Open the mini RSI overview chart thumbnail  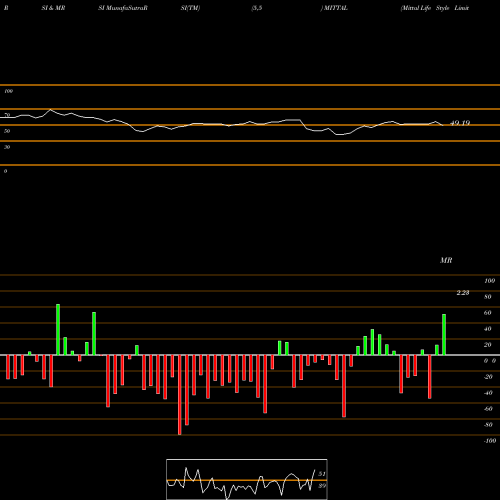(x=247, y=479)
